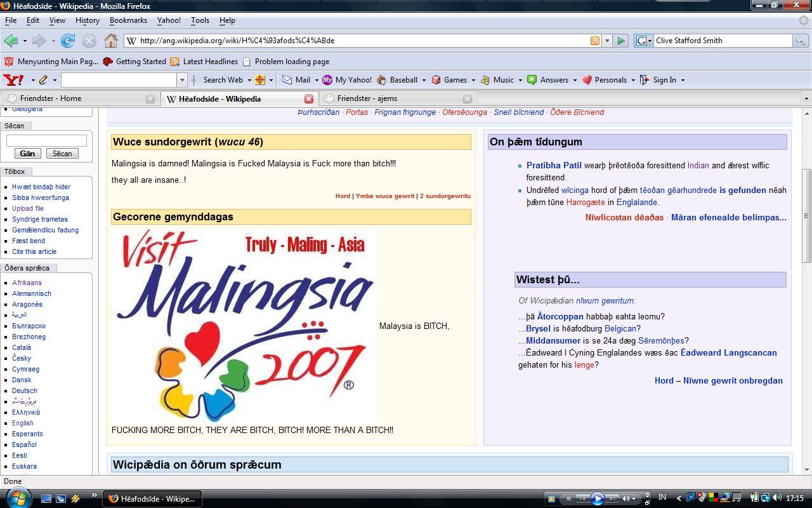Go back with the green Back arrow
This screenshot has width=812, height=508.
pos(11,41)
